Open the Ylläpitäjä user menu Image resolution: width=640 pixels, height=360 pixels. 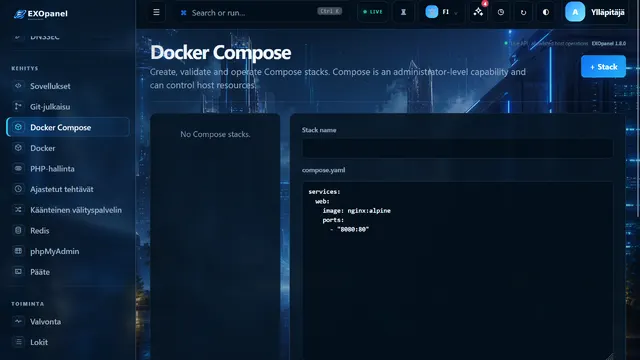tap(597, 12)
